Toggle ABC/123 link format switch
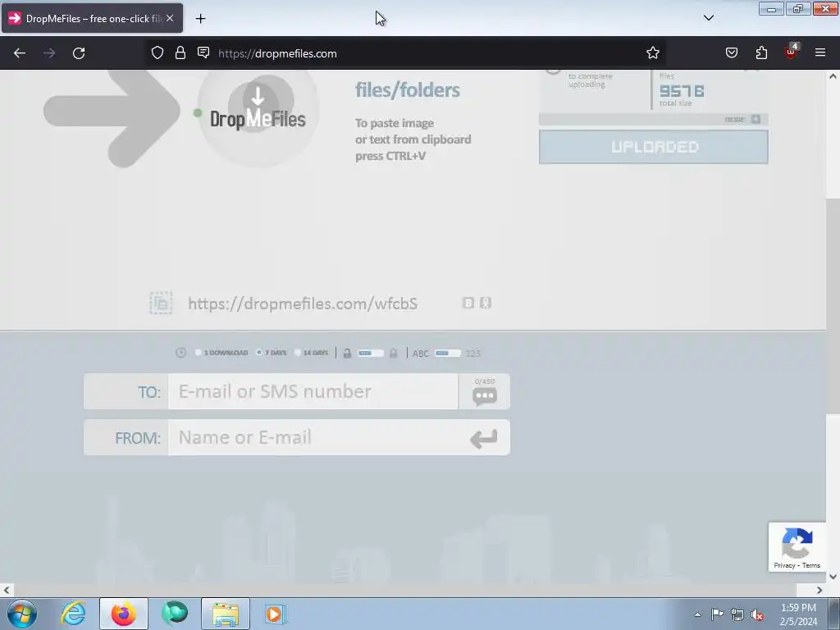The height and width of the screenshot is (630, 840). click(448, 353)
